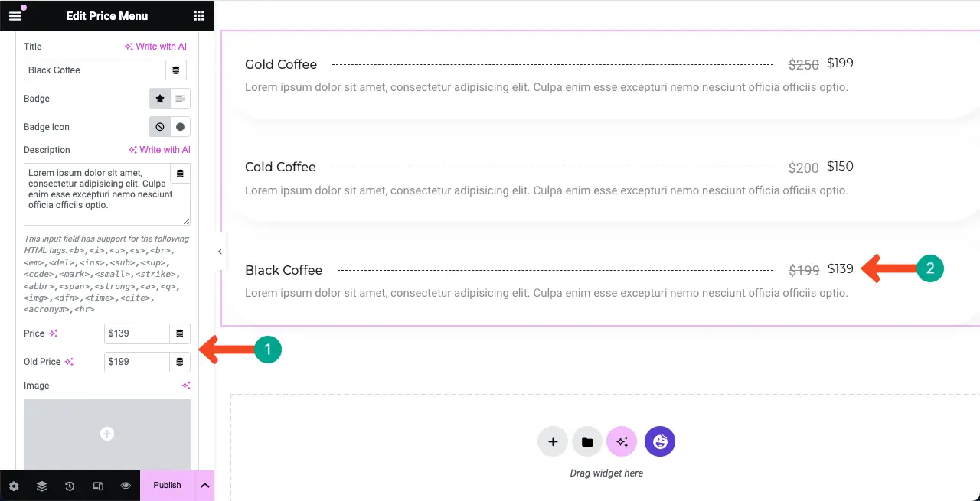Preview changes with the eye icon
Viewport: 980px width, 501px height.
point(126,486)
